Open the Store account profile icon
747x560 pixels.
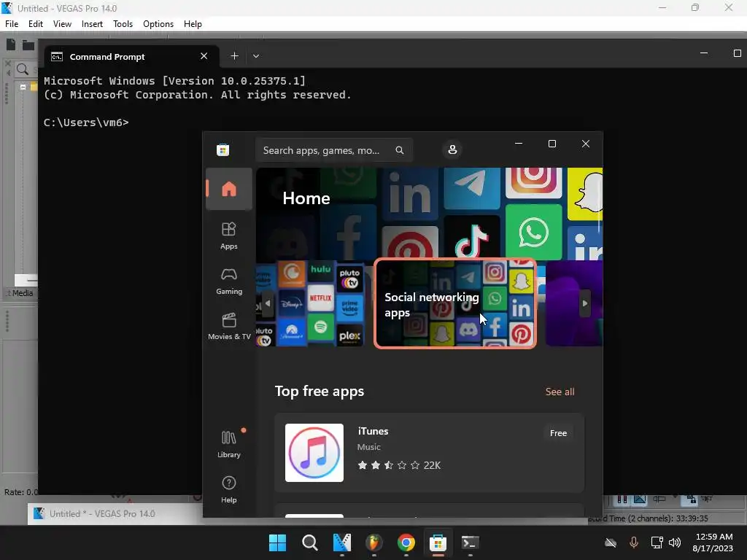(x=452, y=149)
